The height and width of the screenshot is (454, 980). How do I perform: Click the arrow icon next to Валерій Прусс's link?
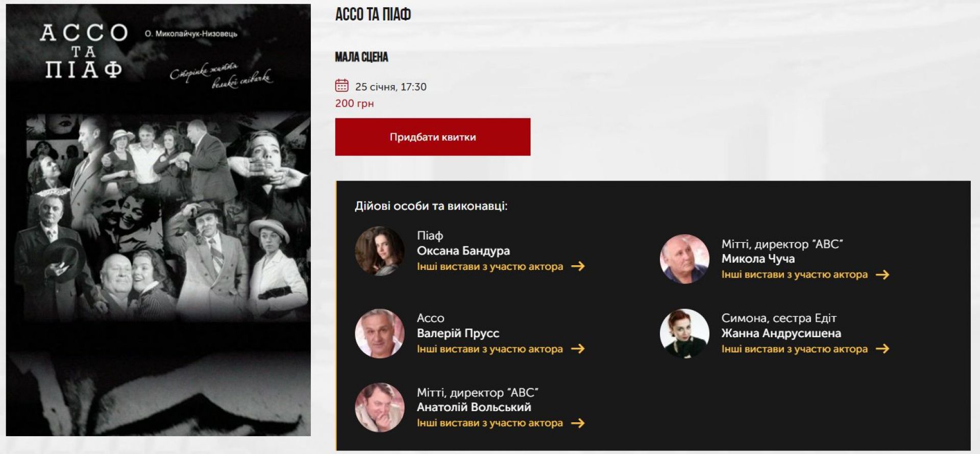[x=578, y=349]
